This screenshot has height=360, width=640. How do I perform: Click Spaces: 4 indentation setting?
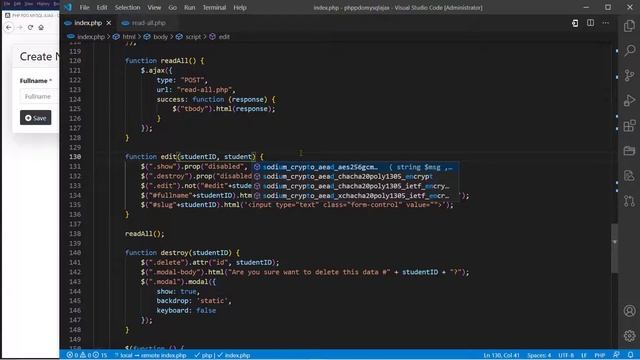pyautogui.click(x=539, y=355)
